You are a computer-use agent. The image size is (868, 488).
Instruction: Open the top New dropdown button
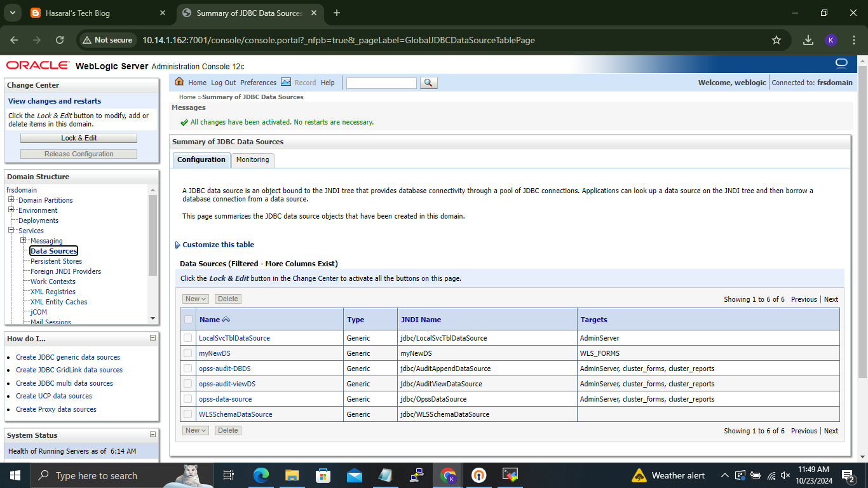195,299
